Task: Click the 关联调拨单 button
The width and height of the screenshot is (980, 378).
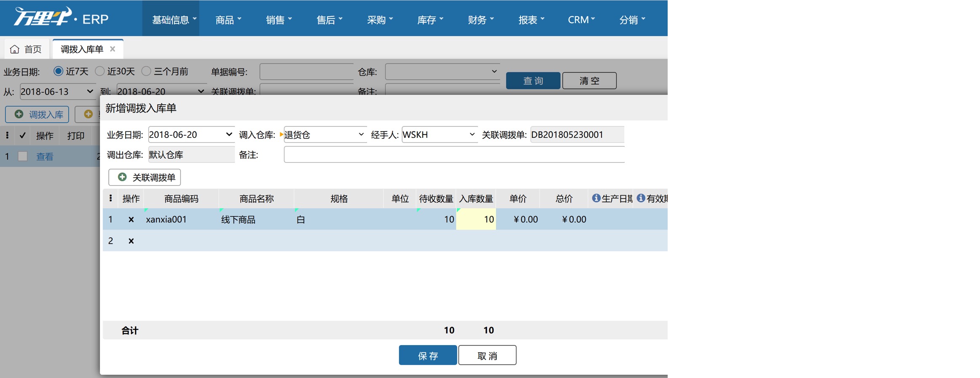Action: coord(145,177)
